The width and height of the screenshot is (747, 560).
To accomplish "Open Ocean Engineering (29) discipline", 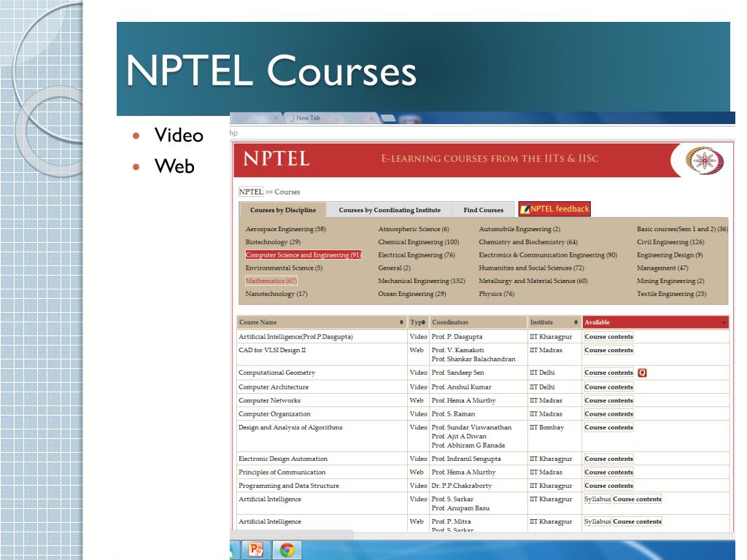I will point(411,294).
